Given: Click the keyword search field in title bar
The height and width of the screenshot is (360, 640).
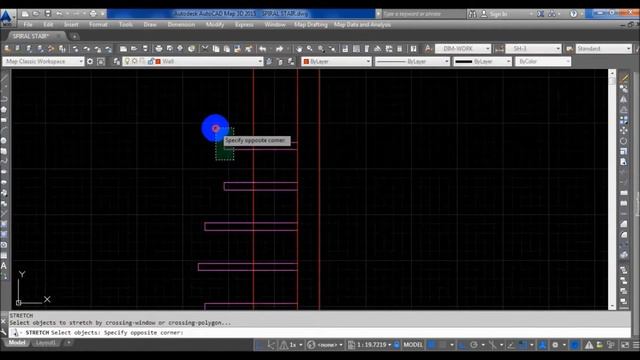Looking at the screenshot, I should pyautogui.click(x=423, y=14).
